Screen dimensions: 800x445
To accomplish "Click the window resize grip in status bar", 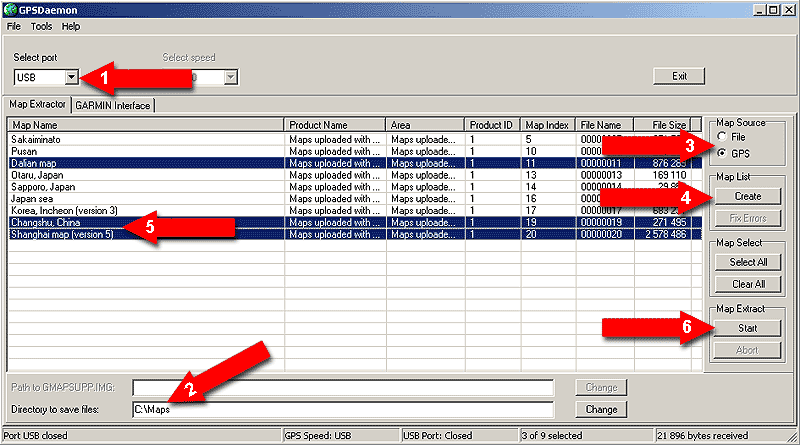I will (792, 436).
